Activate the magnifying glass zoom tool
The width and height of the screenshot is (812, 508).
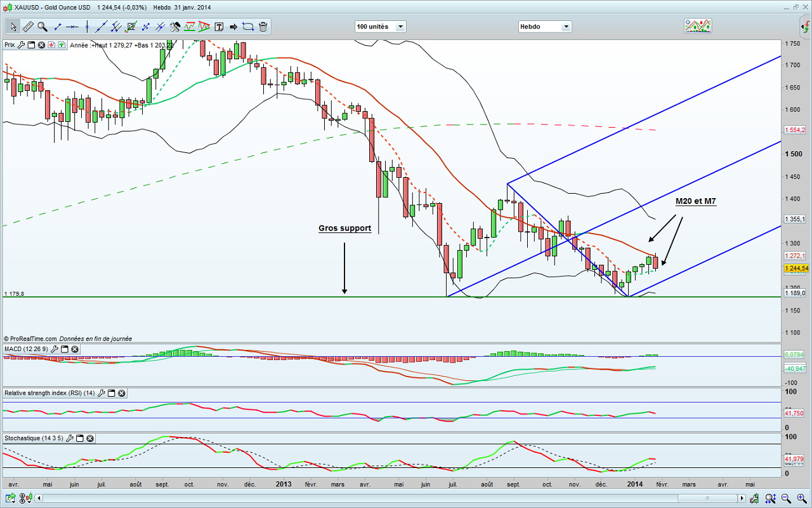pyautogui.click(x=42, y=27)
